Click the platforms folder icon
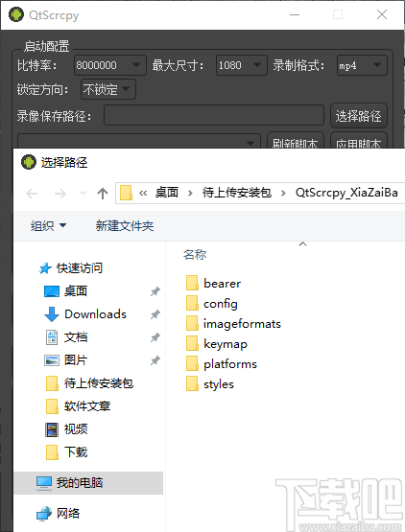This screenshot has width=405, height=532. coord(192,363)
